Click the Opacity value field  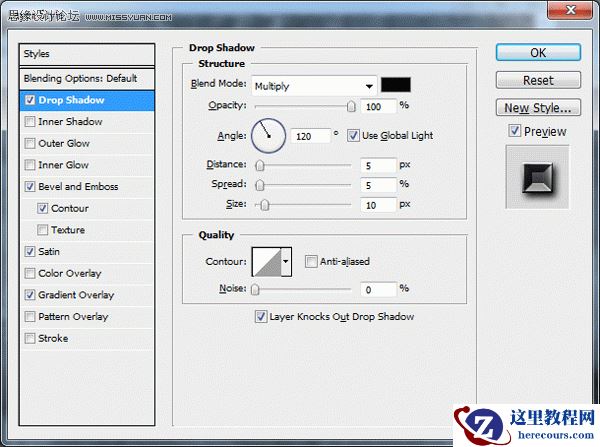(378, 106)
